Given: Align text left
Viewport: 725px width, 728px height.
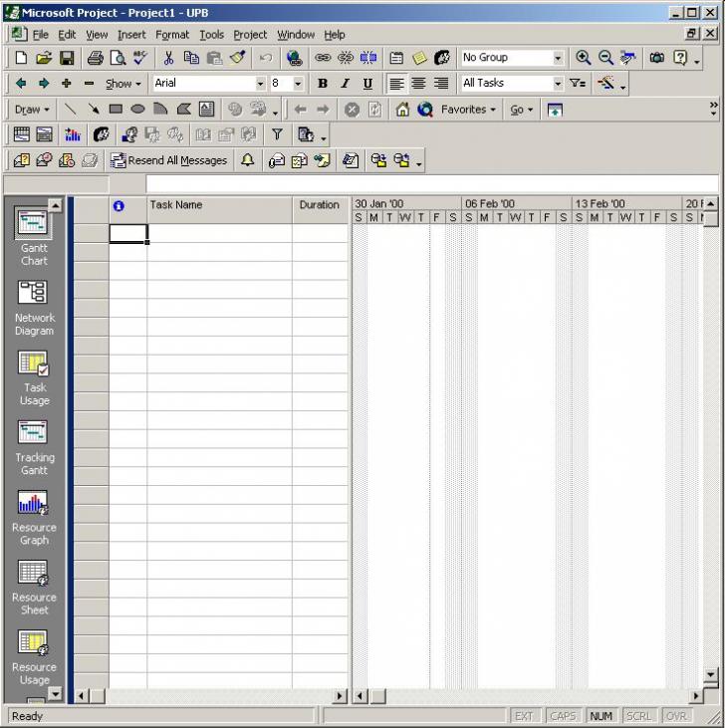Looking at the screenshot, I should click(x=396, y=84).
